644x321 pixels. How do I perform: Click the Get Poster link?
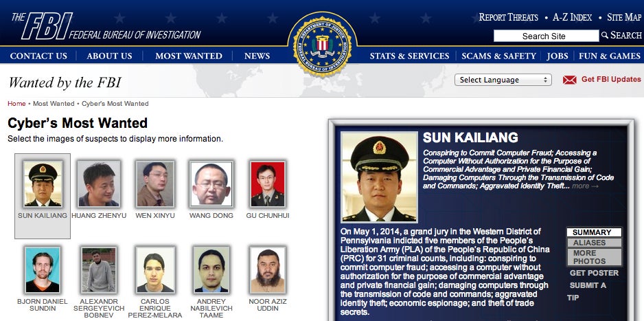point(594,273)
